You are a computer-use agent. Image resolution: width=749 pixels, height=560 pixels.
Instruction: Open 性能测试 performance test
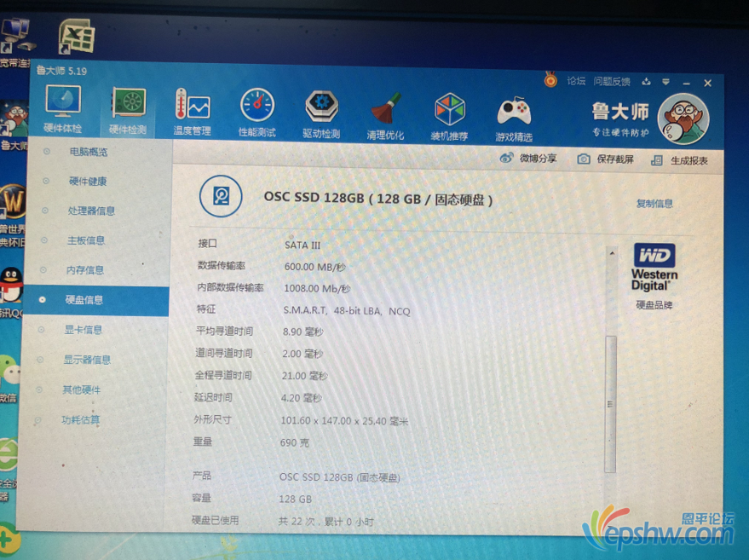click(x=257, y=113)
